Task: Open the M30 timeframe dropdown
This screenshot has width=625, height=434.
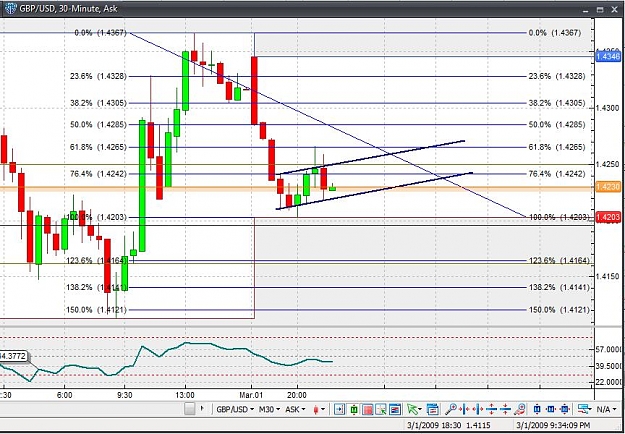Action: coord(269,409)
